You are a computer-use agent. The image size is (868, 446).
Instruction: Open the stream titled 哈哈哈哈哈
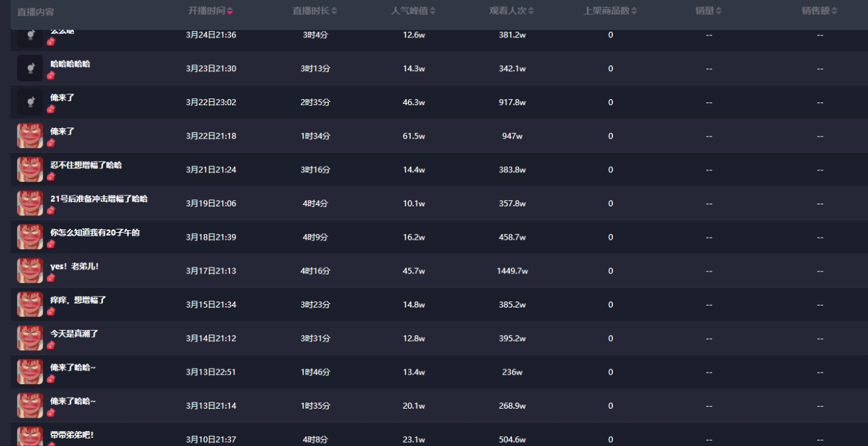point(71,64)
